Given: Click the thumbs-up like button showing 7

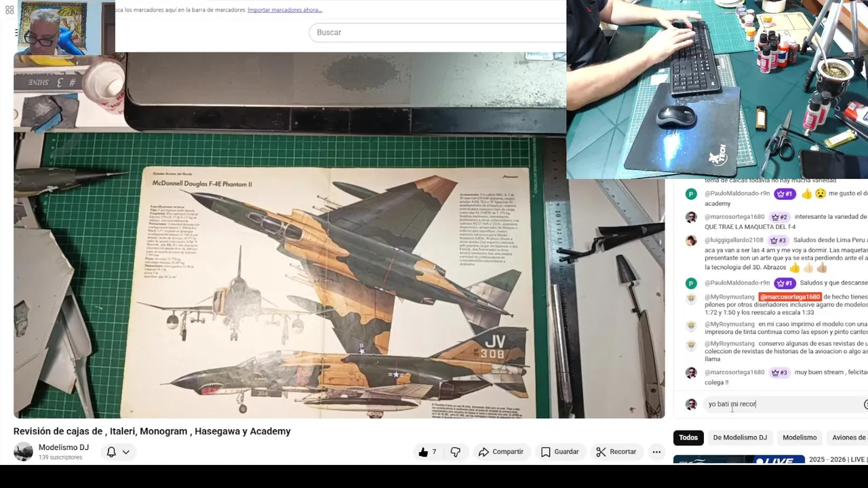Looking at the screenshot, I should [427, 452].
